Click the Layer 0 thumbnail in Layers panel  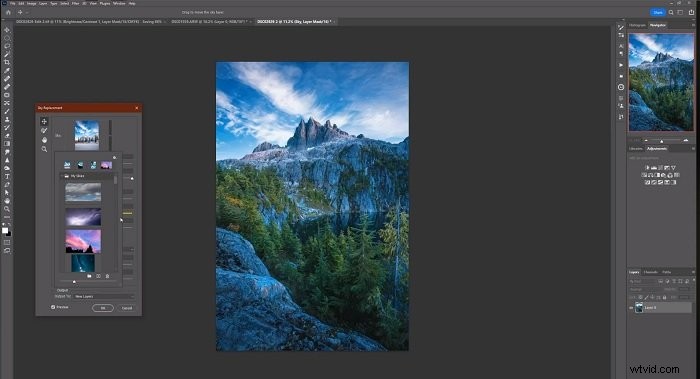pyautogui.click(x=639, y=308)
